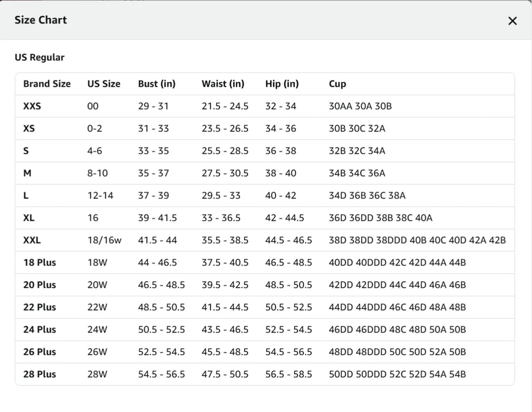Viewport: 532px width, 412px height.
Task: Select the US Regular heading
Action: coord(39,57)
